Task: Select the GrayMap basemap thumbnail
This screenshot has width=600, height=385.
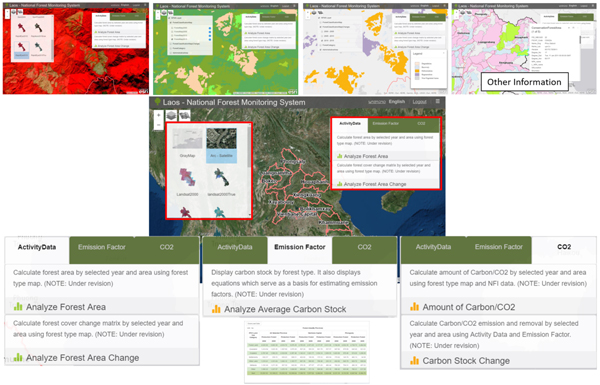Action: 187,143
